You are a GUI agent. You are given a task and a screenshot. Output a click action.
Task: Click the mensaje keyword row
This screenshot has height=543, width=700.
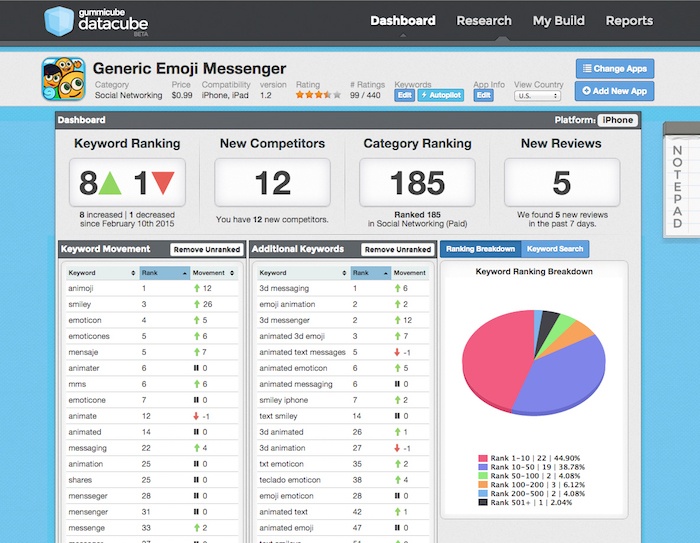point(152,352)
